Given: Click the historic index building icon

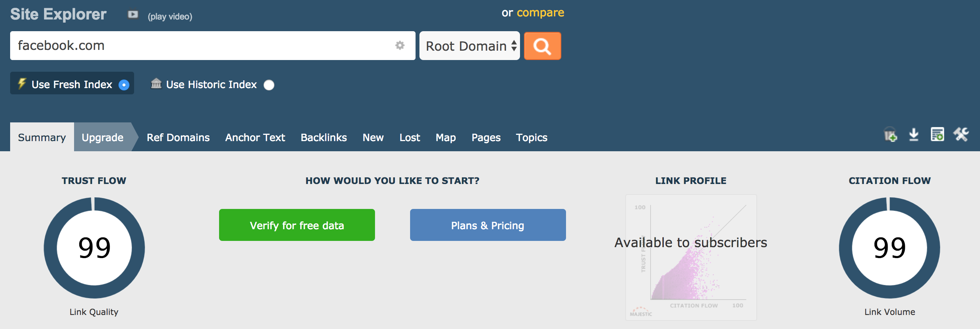Looking at the screenshot, I should [156, 83].
